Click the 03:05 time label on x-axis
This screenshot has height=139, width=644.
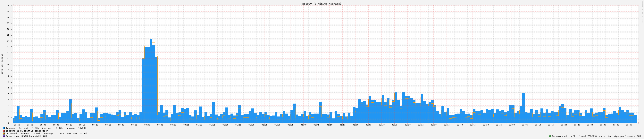525,125
